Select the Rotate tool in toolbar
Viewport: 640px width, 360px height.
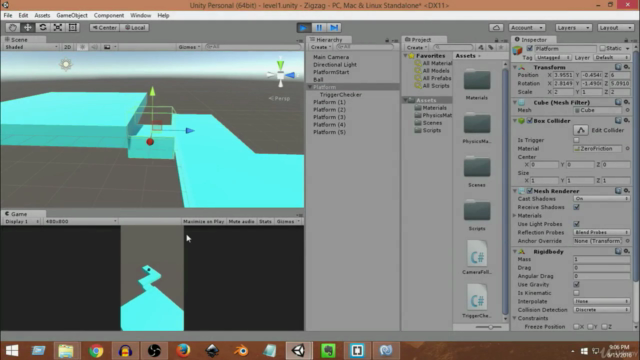pyautogui.click(x=42, y=27)
